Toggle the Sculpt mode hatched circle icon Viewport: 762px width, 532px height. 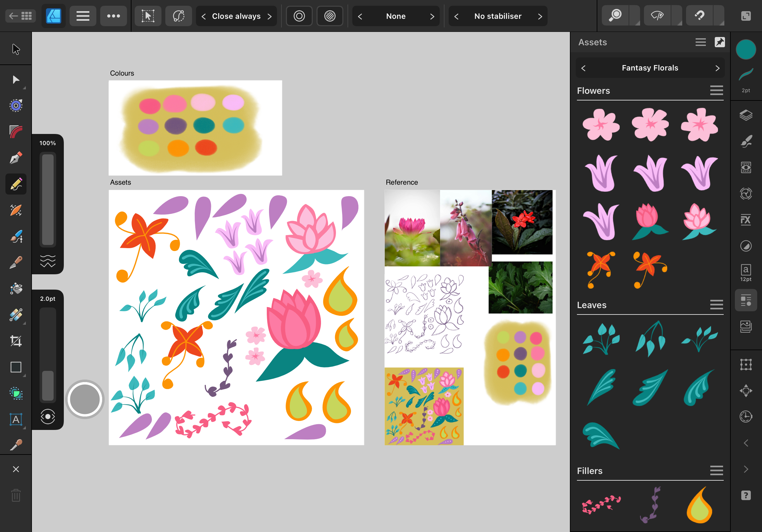(x=330, y=16)
